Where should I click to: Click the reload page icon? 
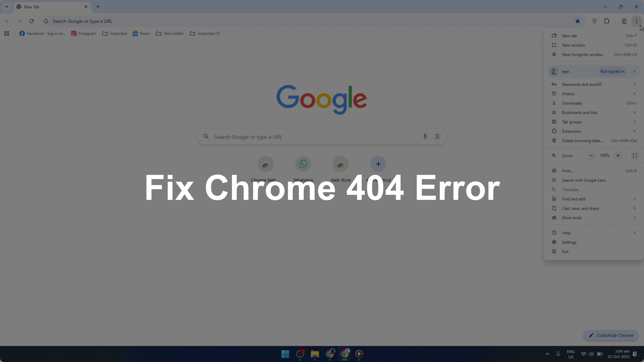pos(31,21)
